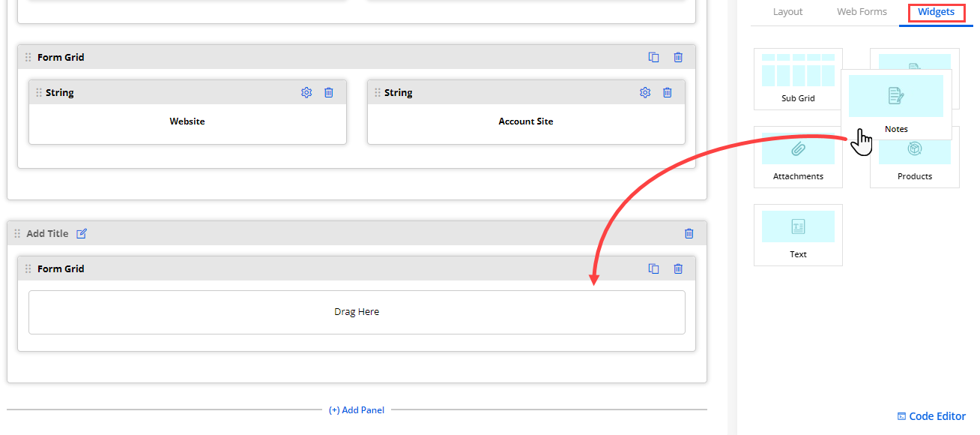
Task: Open settings gear for Website string field
Action: click(x=306, y=92)
